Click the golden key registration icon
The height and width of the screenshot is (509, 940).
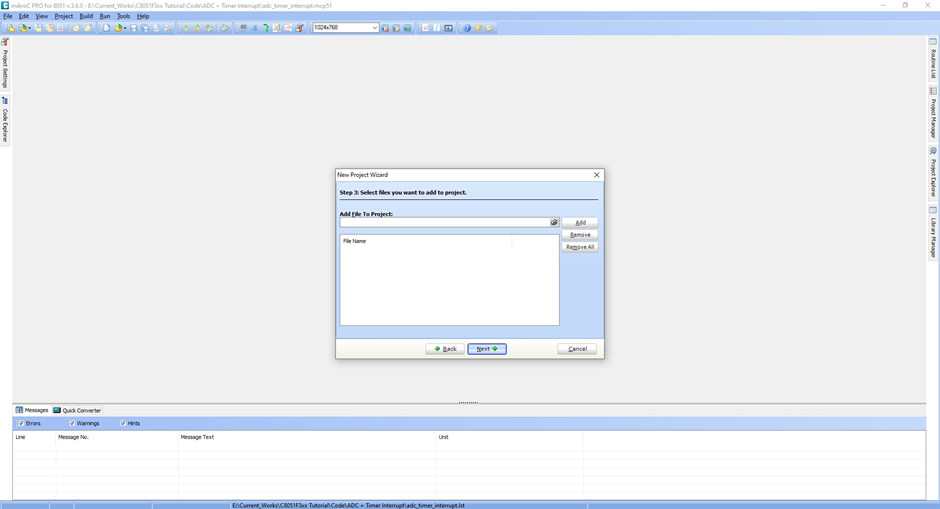[478, 28]
